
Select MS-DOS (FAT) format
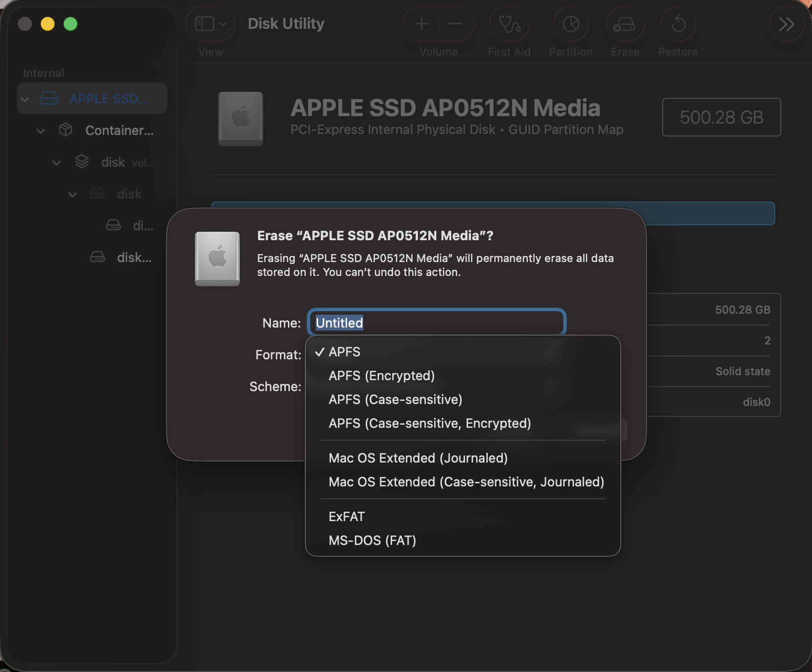[x=372, y=540]
